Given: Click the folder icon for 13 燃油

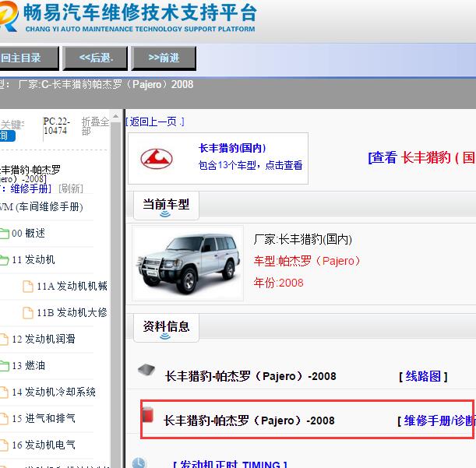Looking at the screenshot, I should click(4, 366).
